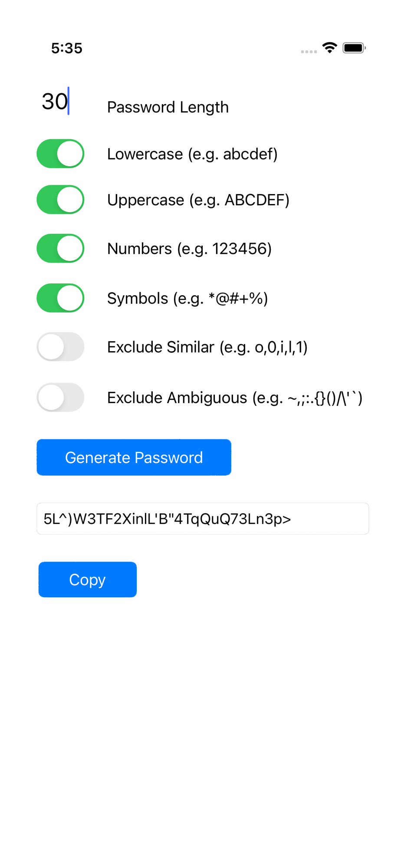Image resolution: width=401 pixels, height=868 pixels.
Task: Click the Lowercase (e.g. abcdef) label
Action: coord(192,154)
